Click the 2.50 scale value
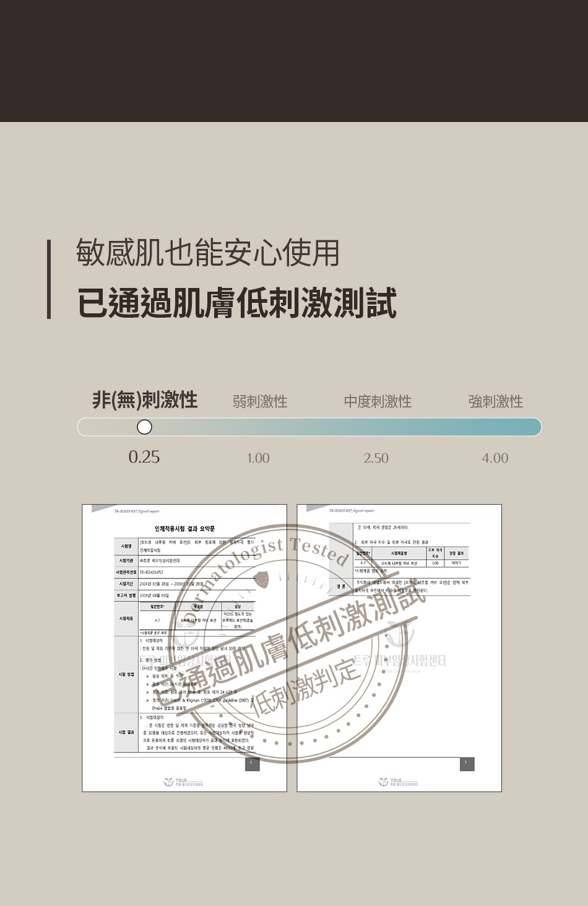Image resolution: width=588 pixels, height=906 pixels. pos(376,458)
